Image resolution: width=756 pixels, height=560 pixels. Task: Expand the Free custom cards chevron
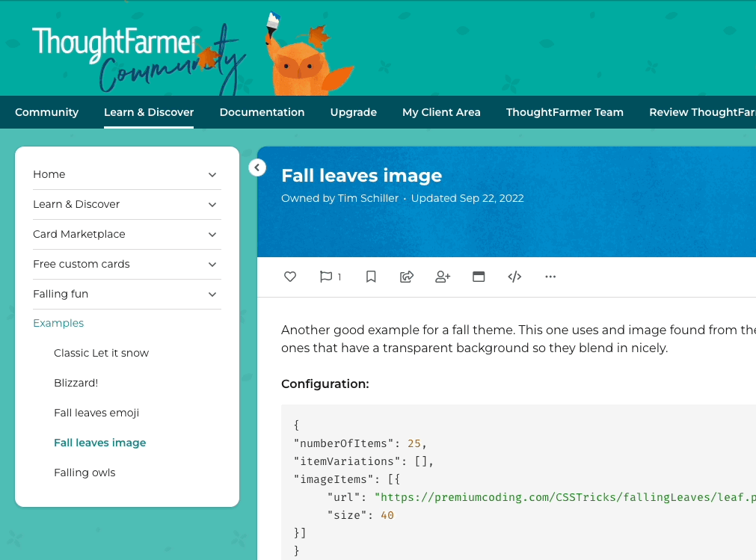click(212, 265)
